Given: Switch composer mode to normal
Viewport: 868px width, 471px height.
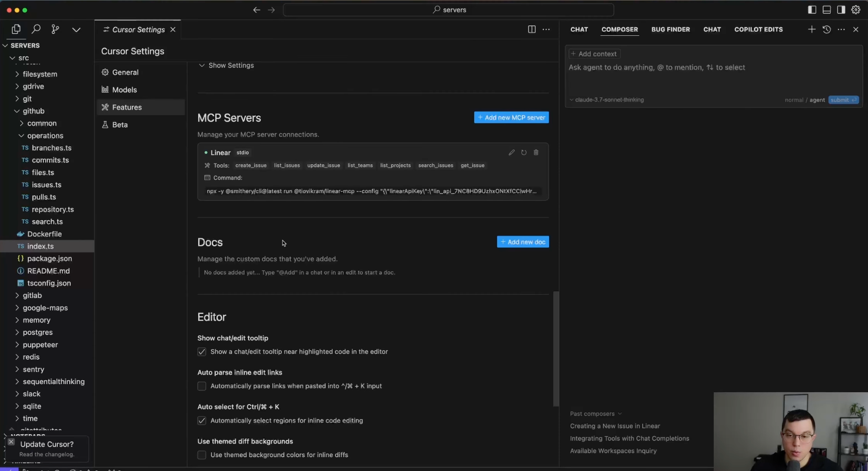Looking at the screenshot, I should coord(794,100).
